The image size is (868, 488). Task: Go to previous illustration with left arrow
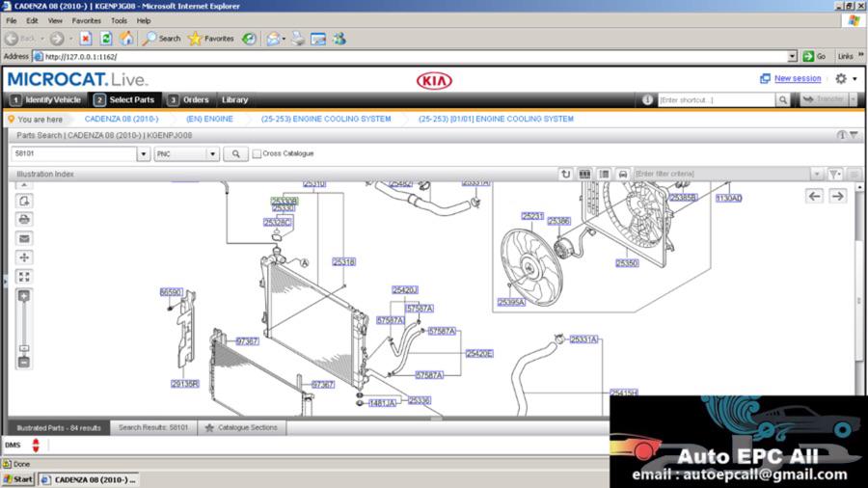click(x=815, y=196)
